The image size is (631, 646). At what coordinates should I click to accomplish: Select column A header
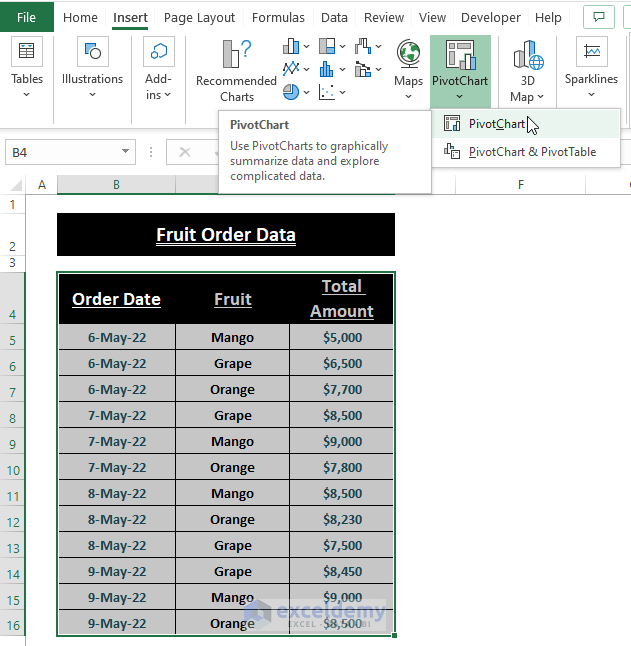42,185
